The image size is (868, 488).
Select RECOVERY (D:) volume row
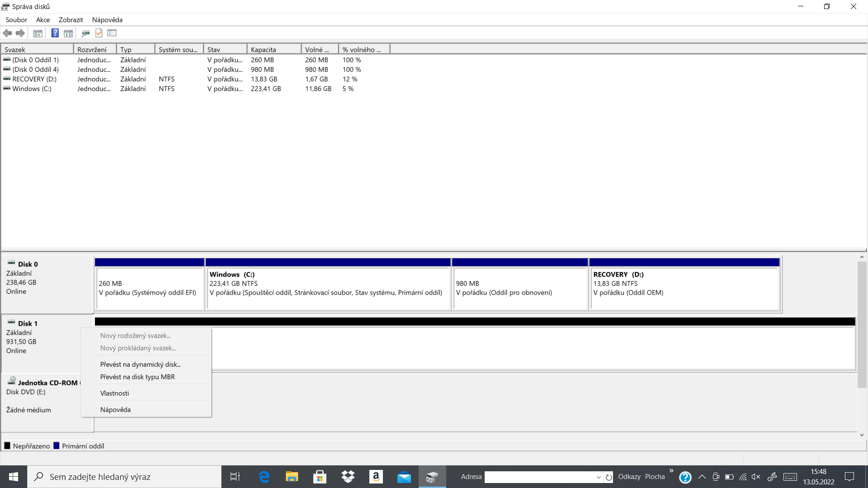tap(34, 79)
